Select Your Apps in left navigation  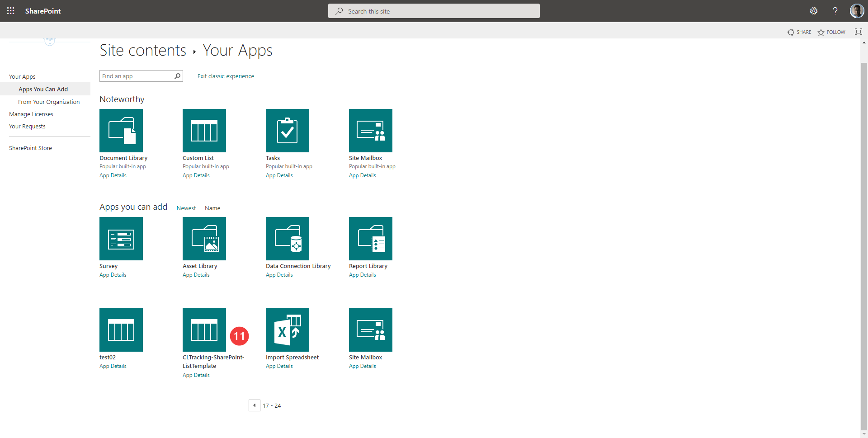tap(22, 77)
